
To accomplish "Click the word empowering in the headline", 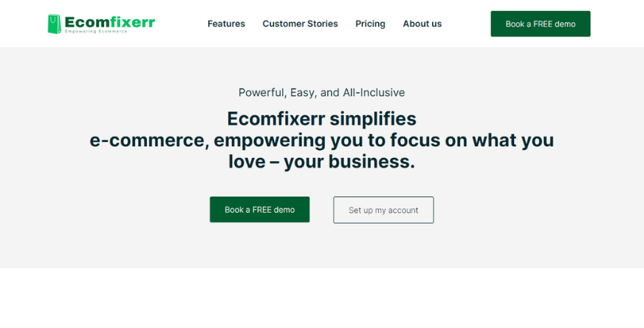I will pyautogui.click(x=270, y=140).
